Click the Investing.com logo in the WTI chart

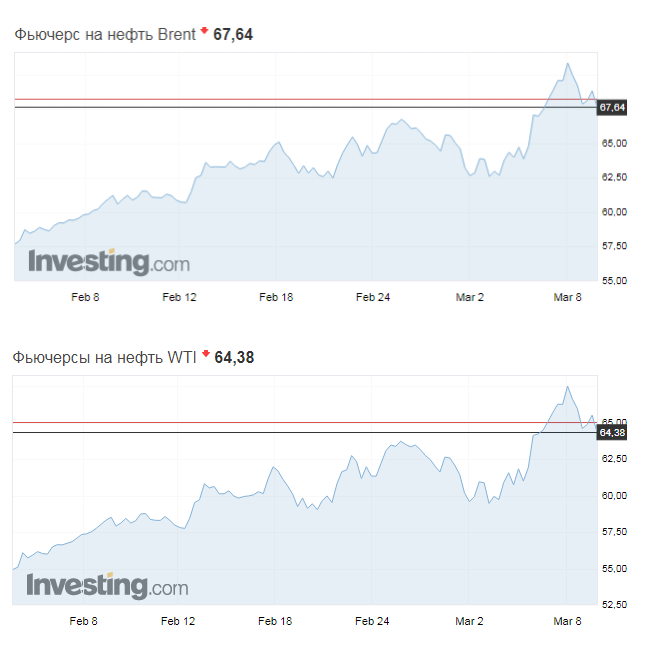pyautogui.click(x=108, y=585)
